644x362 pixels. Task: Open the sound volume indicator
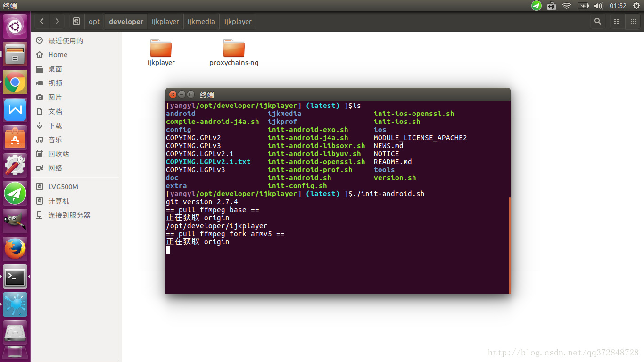pyautogui.click(x=599, y=6)
